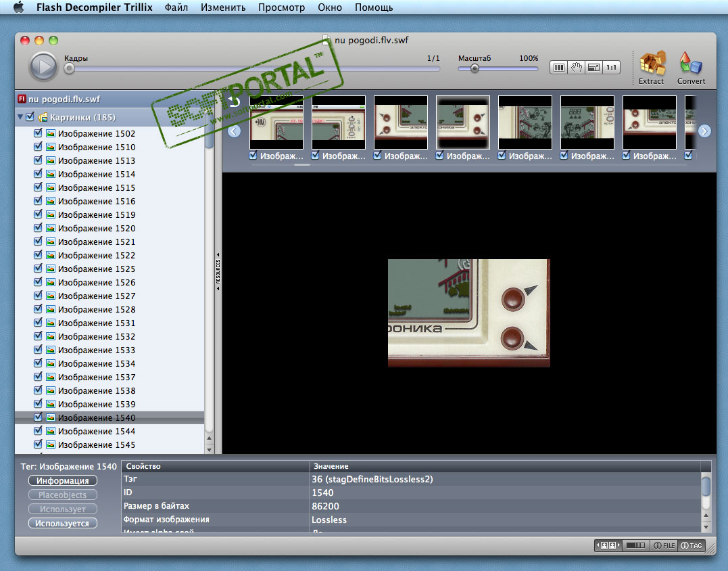Click the Convert shapes icon
This screenshot has height=571, width=728.
click(690, 63)
